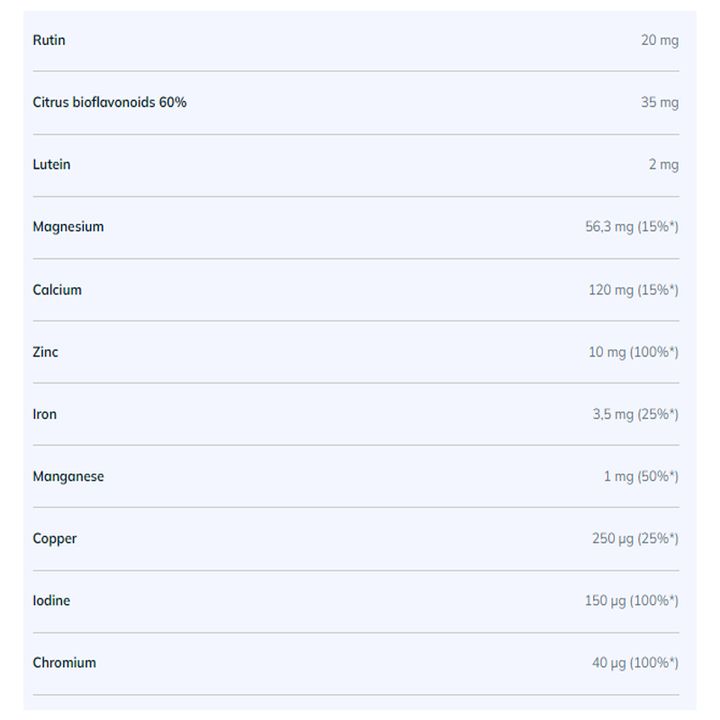720x720 pixels.
Task: Select the 35 mg bioflavonoids value
Action: [660, 102]
